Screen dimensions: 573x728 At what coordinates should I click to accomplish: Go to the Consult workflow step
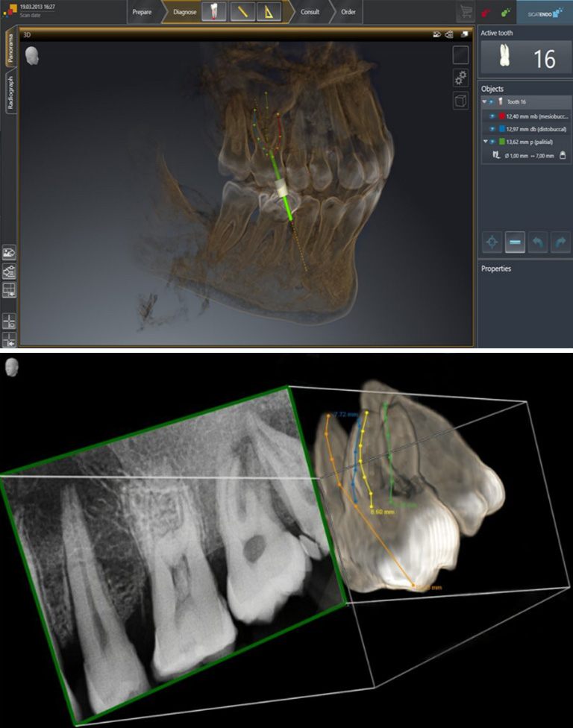(x=310, y=13)
